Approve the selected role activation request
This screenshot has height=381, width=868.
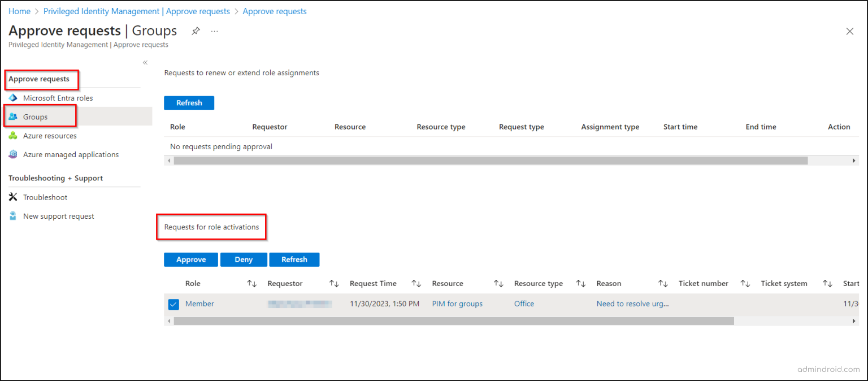[x=191, y=259]
